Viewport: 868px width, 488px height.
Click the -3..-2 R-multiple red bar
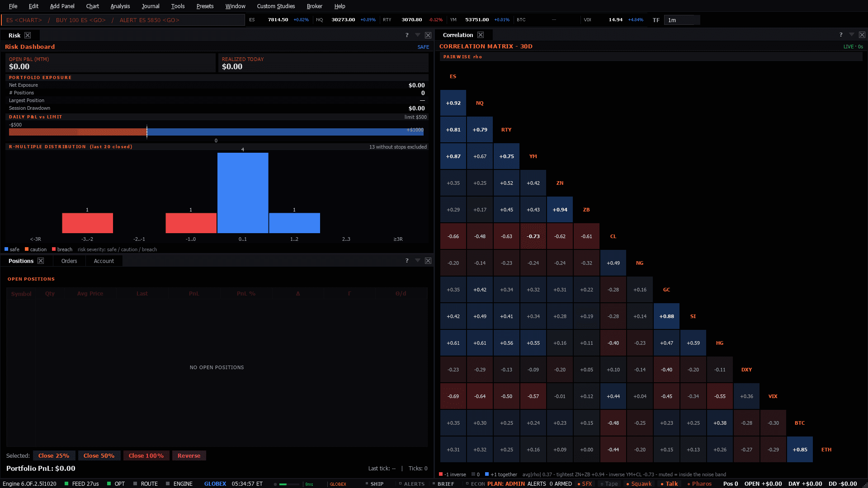pyautogui.click(x=87, y=223)
